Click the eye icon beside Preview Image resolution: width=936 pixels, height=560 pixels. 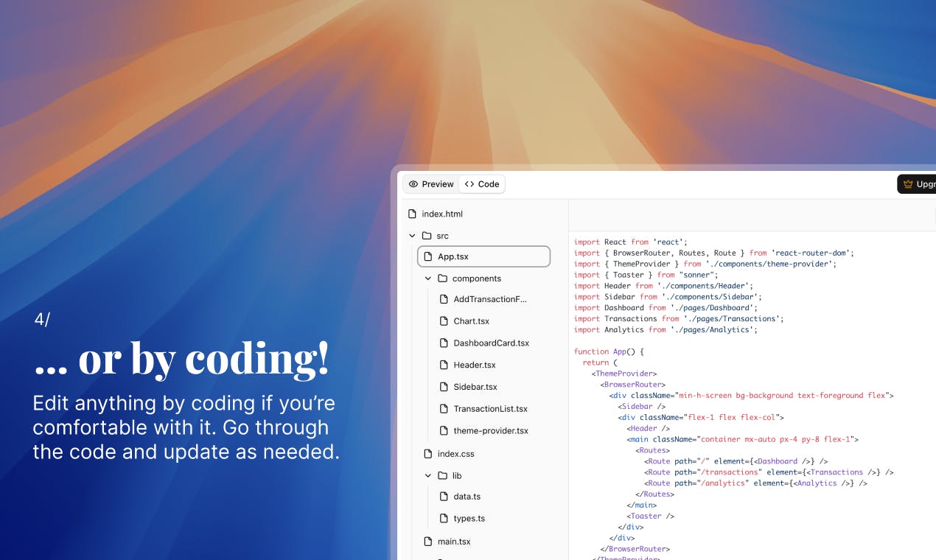click(x=413, y=184)
